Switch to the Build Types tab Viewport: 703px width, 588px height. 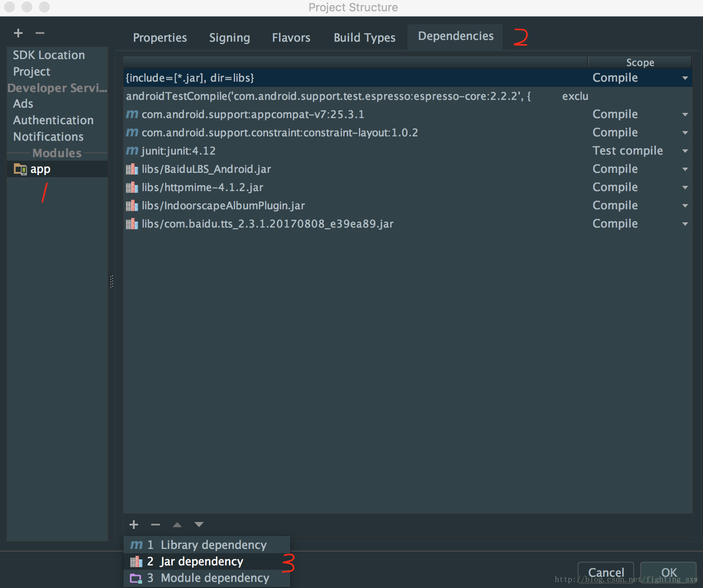[x=365, y=38]
